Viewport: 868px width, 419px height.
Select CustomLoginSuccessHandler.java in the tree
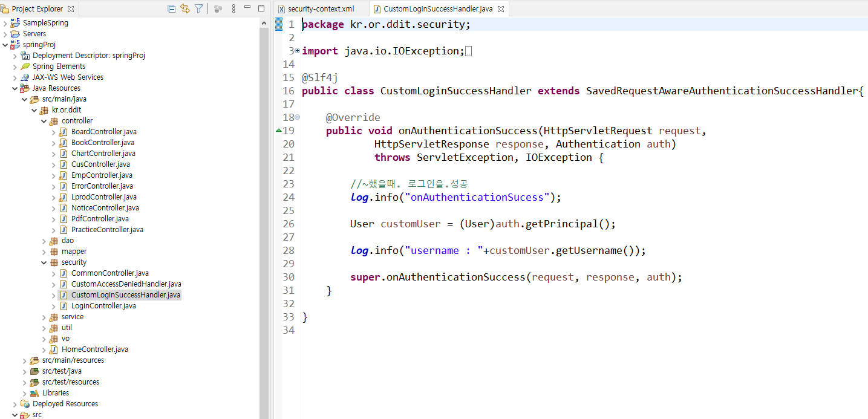coord(126,295)
